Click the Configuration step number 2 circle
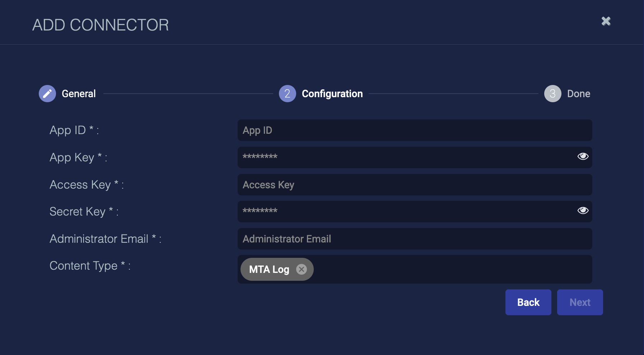This screenshot has width=644, height=355. [x=287, y=94]
